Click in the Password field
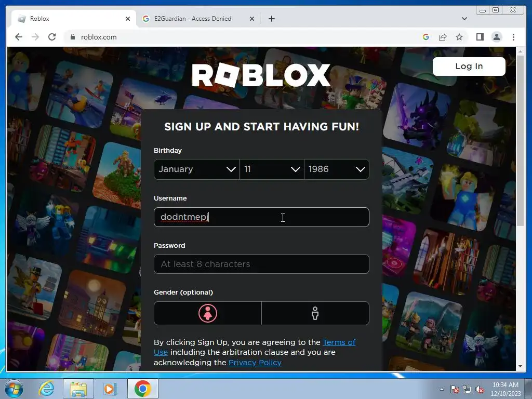 (x=261, y=264)
